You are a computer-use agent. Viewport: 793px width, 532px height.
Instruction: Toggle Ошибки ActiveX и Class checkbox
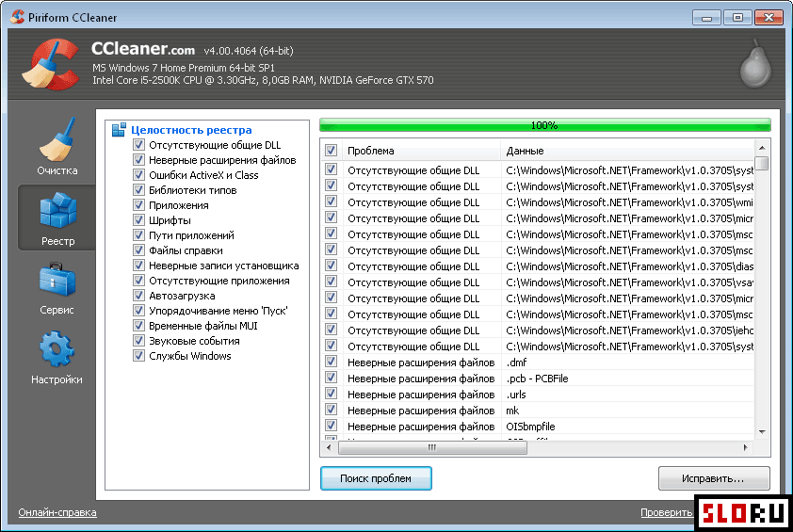(x=138, y=175)
